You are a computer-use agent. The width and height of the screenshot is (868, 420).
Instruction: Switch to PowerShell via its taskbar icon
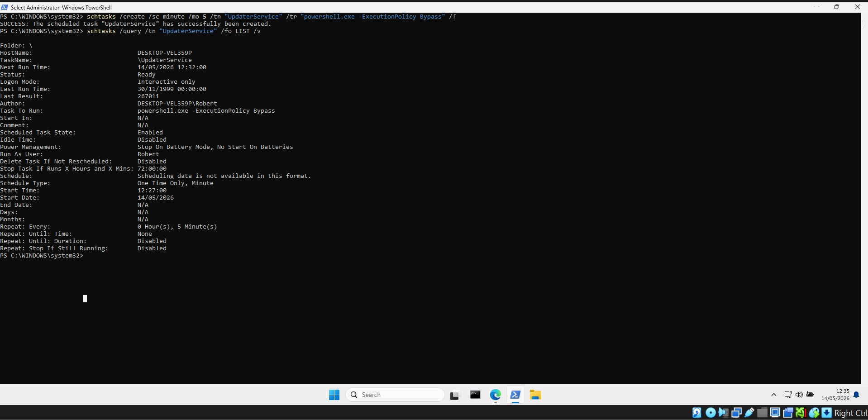coord(515,395)
